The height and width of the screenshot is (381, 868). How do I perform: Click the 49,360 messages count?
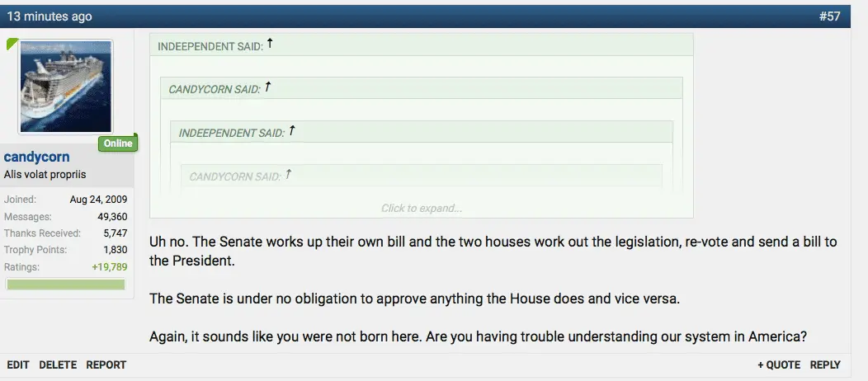coord(107,217)
